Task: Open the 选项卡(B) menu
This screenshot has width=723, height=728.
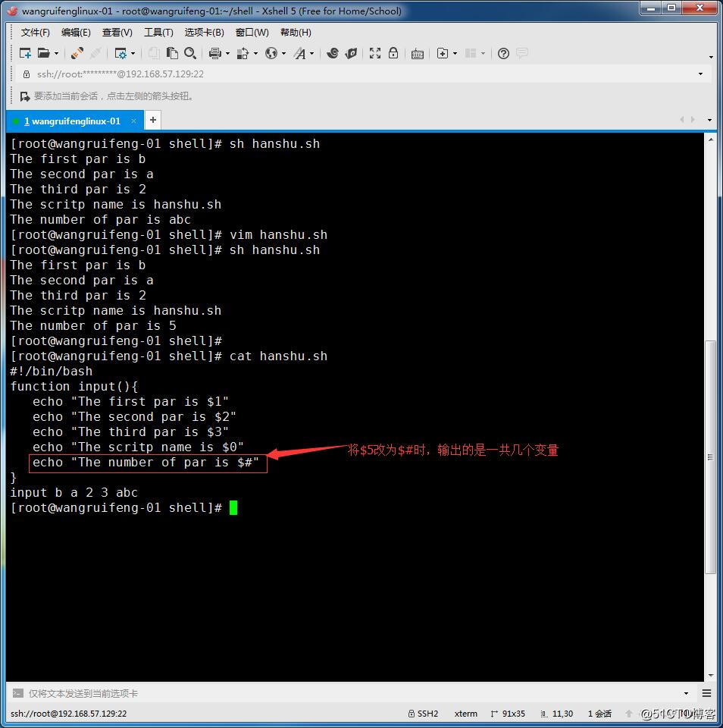Action: click(x=204, y=33)
